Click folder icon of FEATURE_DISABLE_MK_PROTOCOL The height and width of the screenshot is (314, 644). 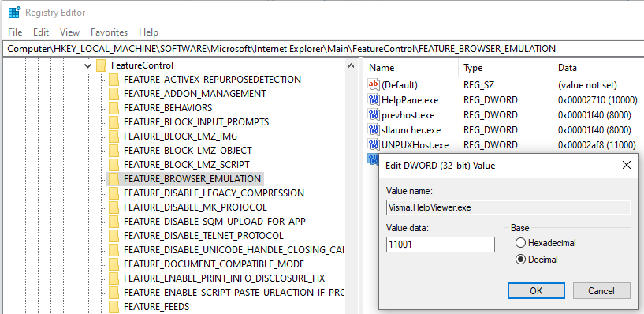click(x=114, y=207)
